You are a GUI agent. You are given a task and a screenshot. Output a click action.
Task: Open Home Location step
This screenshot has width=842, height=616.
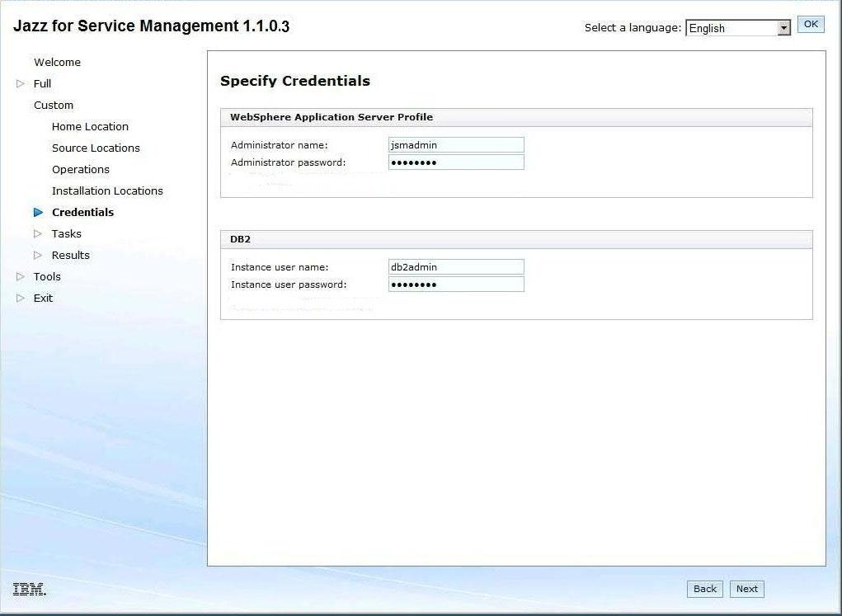coord(90,127)
